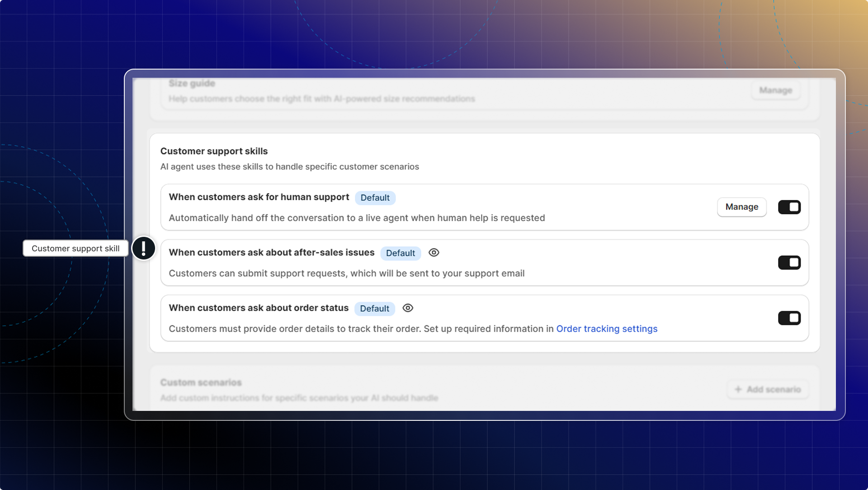Turn off the order status skill toggle
The image size is (868, 490).
pos(789,318)
